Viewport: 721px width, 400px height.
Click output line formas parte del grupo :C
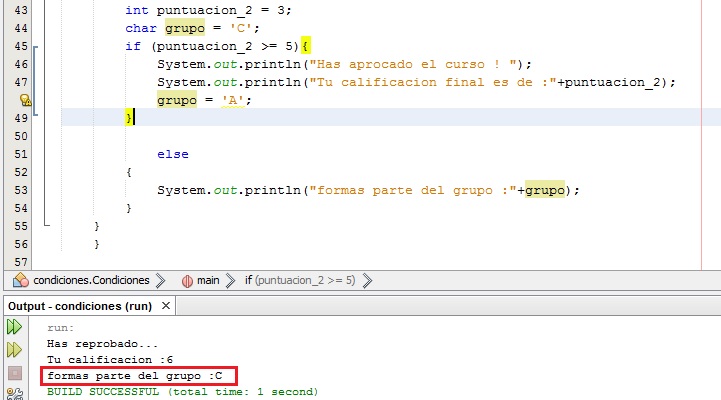pyautogui.click(x=137, y=376)
